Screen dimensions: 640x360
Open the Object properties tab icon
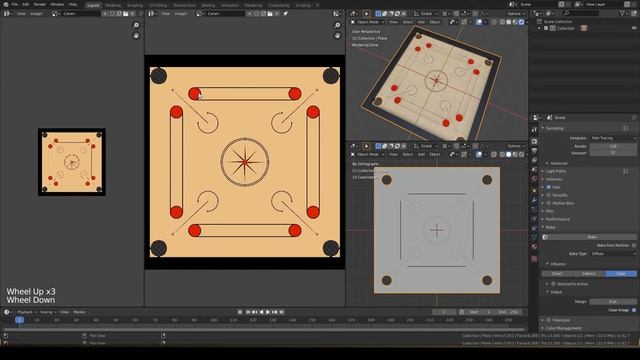pos(534,191)
